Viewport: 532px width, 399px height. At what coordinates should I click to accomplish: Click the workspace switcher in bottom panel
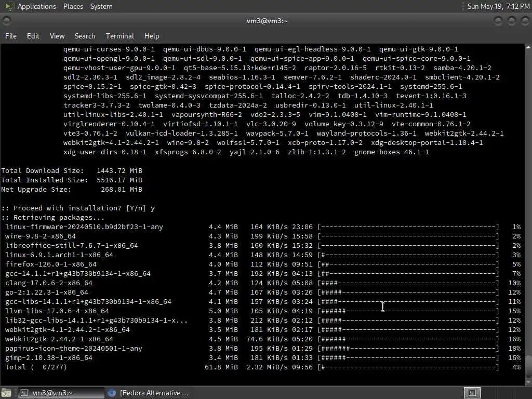(472, 393)
